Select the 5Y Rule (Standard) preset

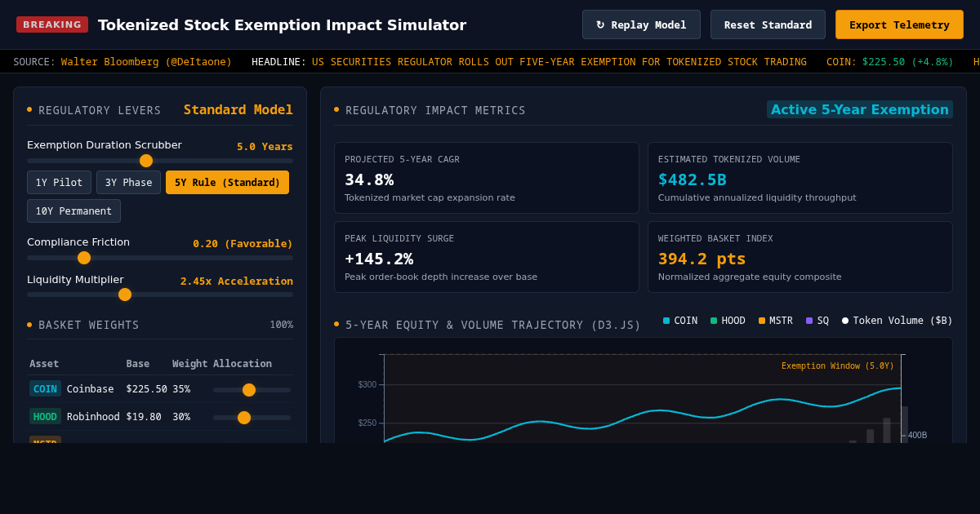click(227, 182)
